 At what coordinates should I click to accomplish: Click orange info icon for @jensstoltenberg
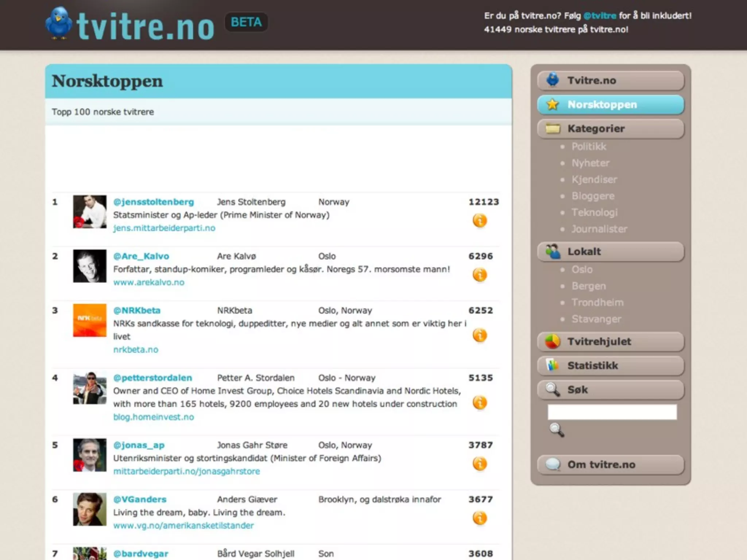(480, 221)
